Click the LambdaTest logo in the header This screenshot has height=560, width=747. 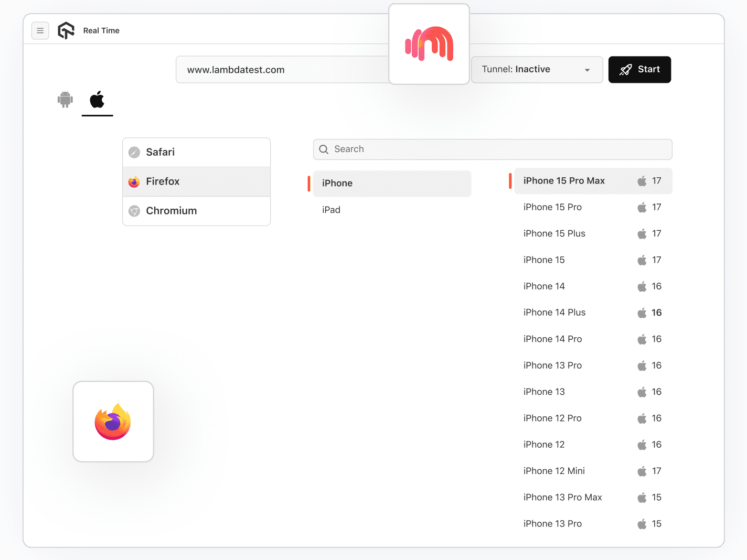coord(66,30)
